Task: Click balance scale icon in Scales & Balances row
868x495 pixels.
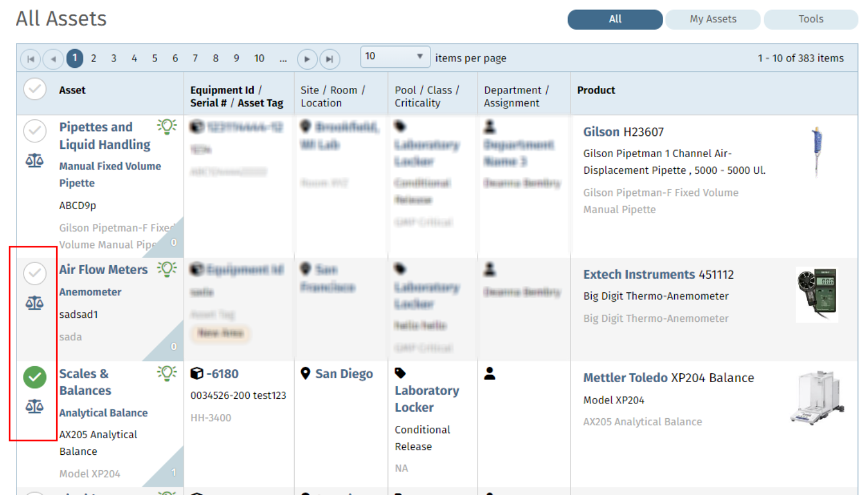Action: point(34,406)
